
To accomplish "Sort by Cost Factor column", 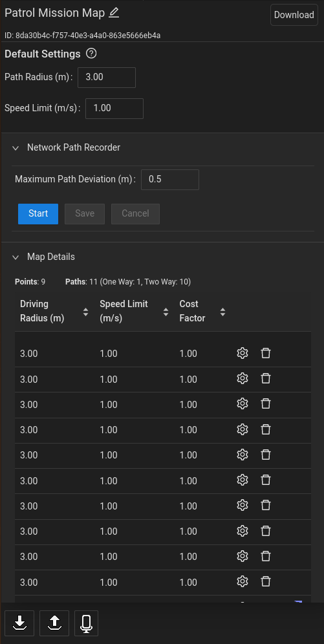I will [x=222, y=312].
